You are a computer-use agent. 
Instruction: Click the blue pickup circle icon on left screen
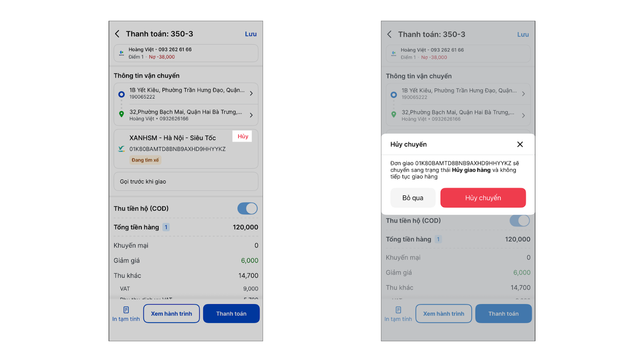[x=121, y=94]
